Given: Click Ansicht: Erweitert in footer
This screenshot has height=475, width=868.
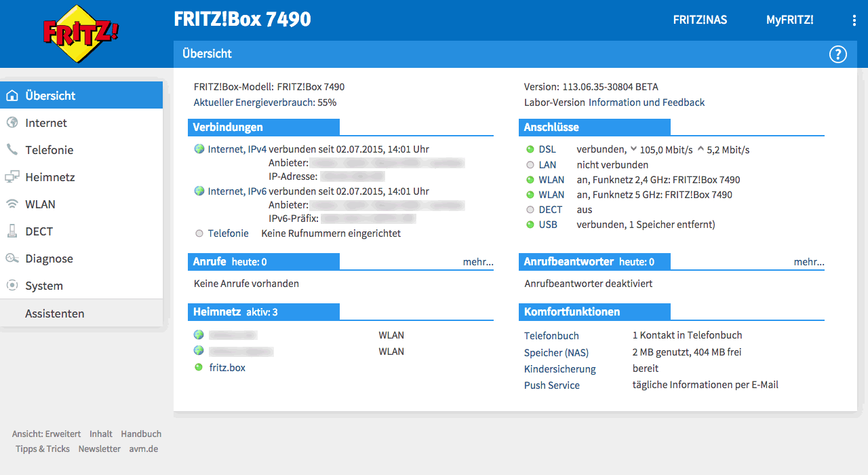Looking at the screenshot, I should (46, 434).
